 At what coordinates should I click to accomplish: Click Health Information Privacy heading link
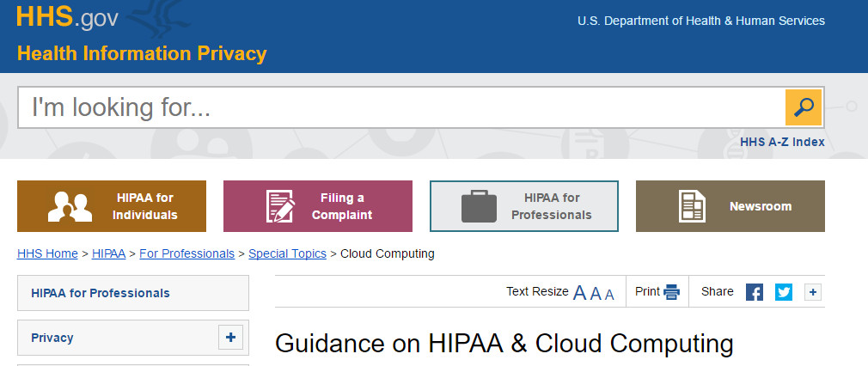point(142,54)
